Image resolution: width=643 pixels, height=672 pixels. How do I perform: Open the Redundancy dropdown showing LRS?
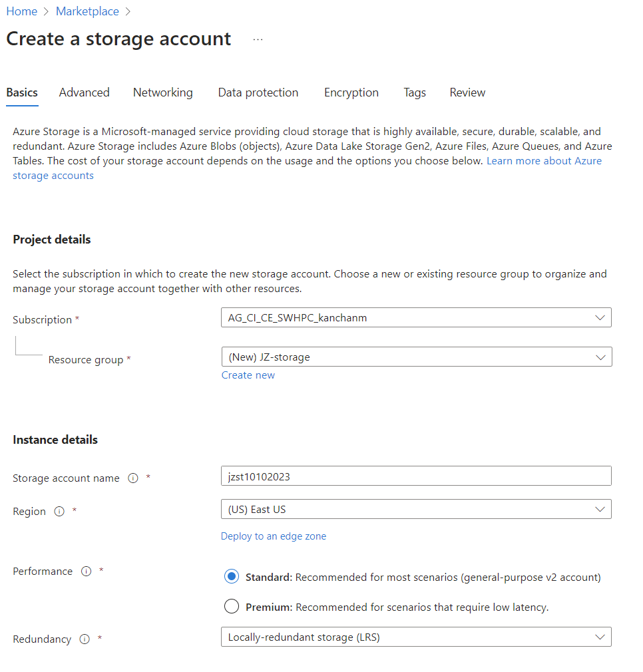[x=416, y=637]
